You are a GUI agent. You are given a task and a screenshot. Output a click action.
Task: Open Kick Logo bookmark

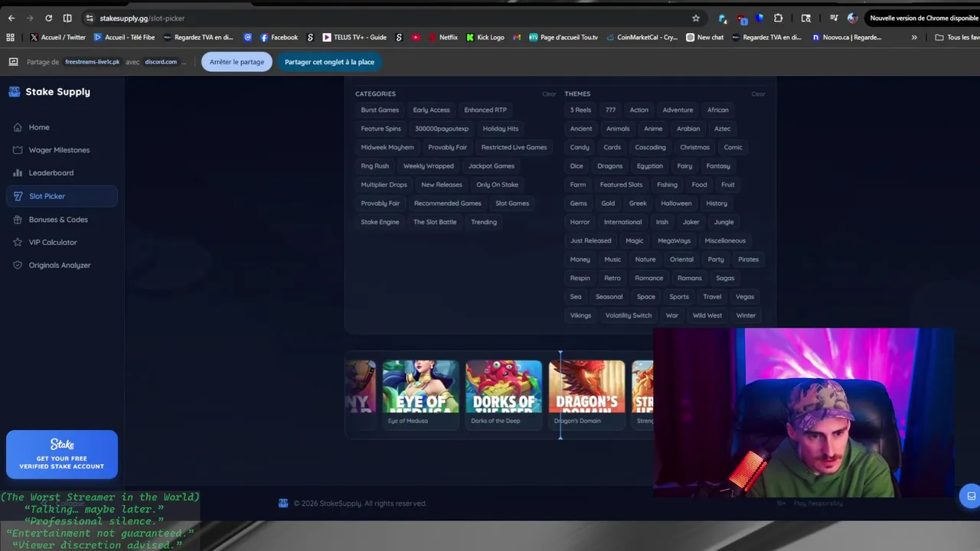pyautogui.click(x=485, y=37)
